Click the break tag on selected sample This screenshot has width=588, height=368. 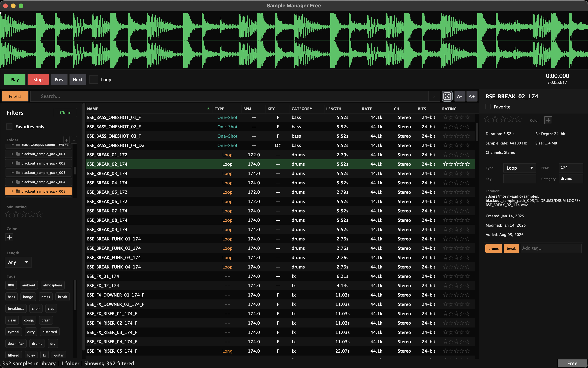511,248
